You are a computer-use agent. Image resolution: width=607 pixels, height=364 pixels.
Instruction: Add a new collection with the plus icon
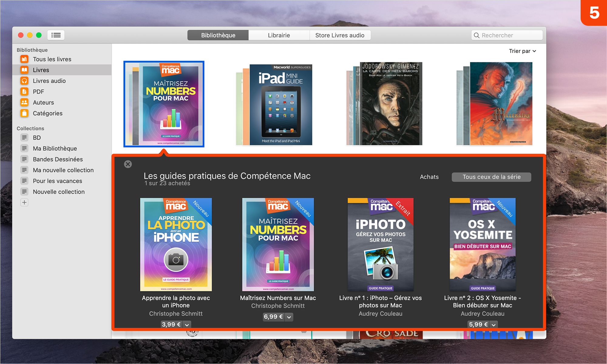(x=24, y=202)
